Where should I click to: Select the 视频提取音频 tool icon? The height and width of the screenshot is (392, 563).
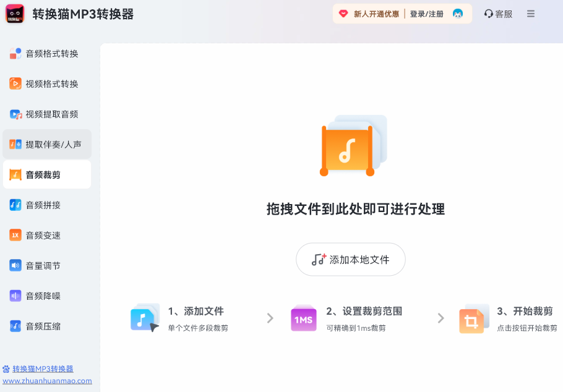tap(16, 114)
